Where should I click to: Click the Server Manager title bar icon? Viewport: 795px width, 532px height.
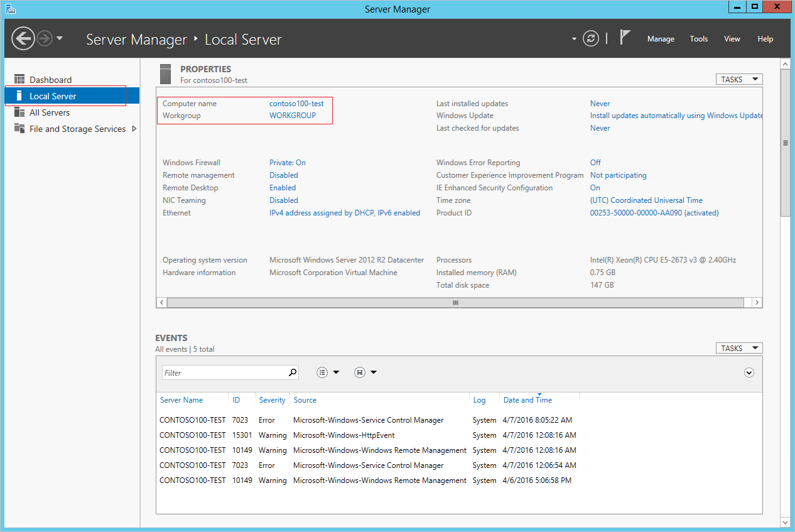click(x=9, y=9)
